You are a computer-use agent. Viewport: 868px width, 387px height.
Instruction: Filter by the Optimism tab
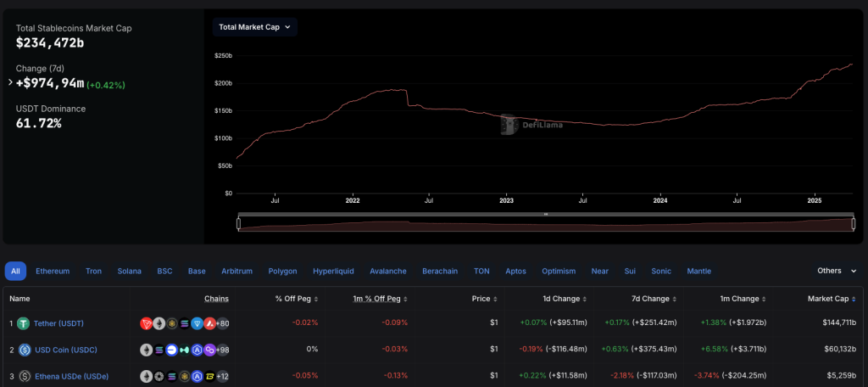click(x=559, y=271)
